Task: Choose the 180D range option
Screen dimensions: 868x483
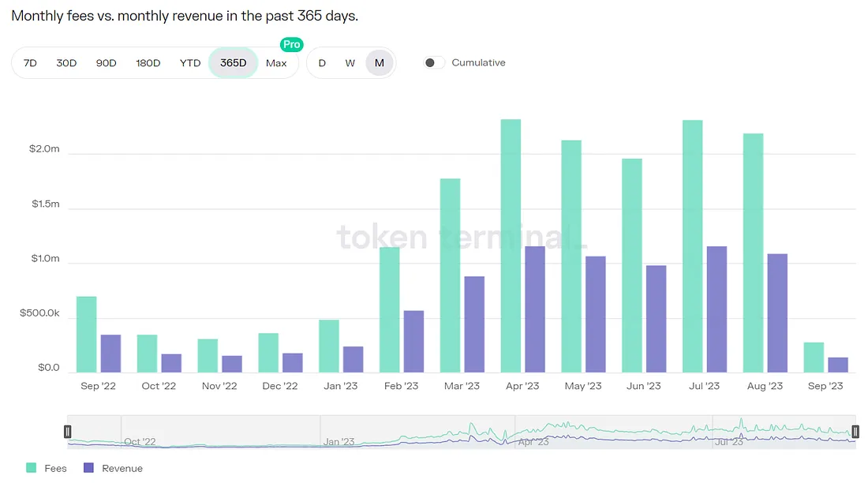Action: (x=148, y=63)
